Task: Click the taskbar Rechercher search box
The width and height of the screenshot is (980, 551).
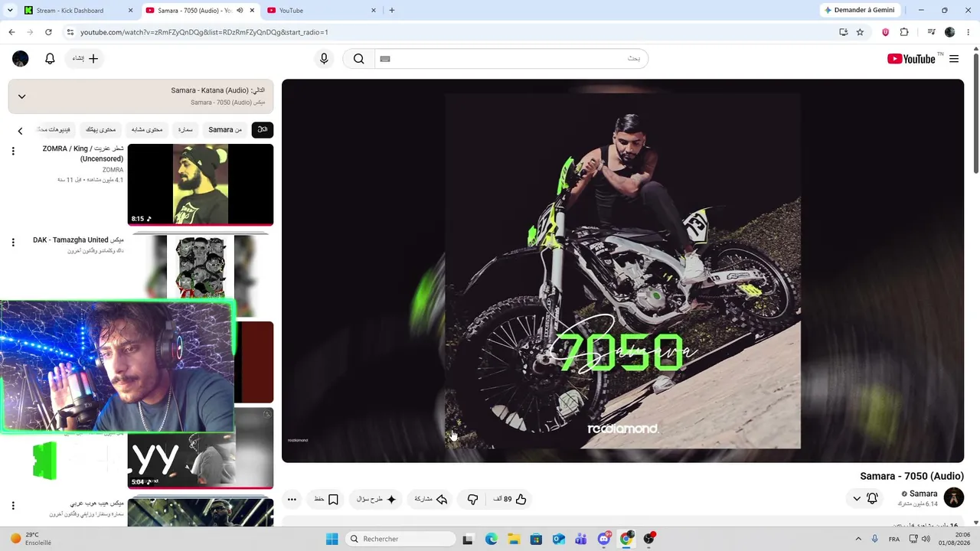Action: coord(399,539)
